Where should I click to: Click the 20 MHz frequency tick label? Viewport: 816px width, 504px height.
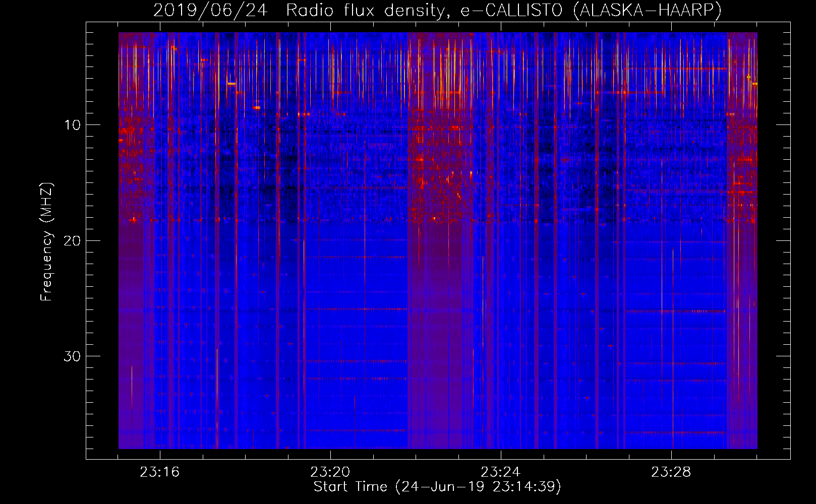point(73,241)
